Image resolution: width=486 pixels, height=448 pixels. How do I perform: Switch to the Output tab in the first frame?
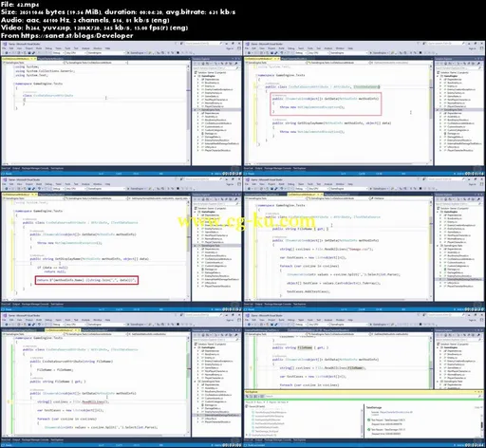16,168
